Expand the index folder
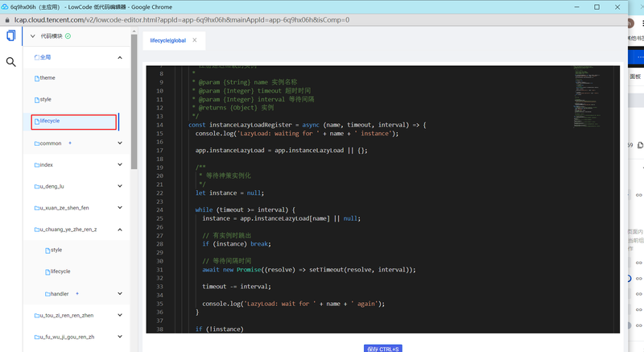 click(120, 165)
